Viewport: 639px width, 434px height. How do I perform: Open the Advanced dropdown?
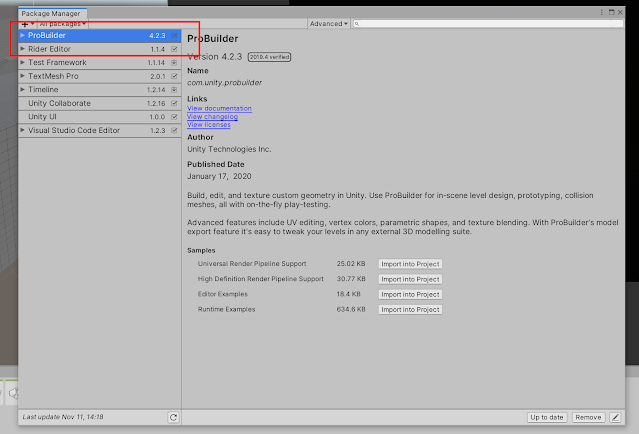(328, 24)
